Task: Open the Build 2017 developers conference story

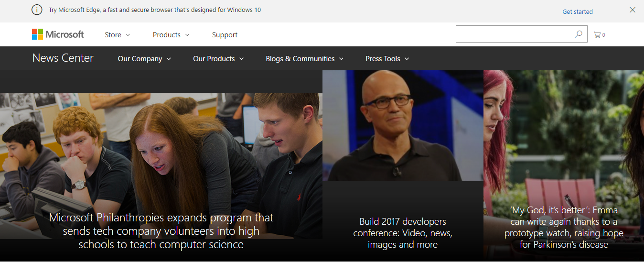Action: coord(403,233)
